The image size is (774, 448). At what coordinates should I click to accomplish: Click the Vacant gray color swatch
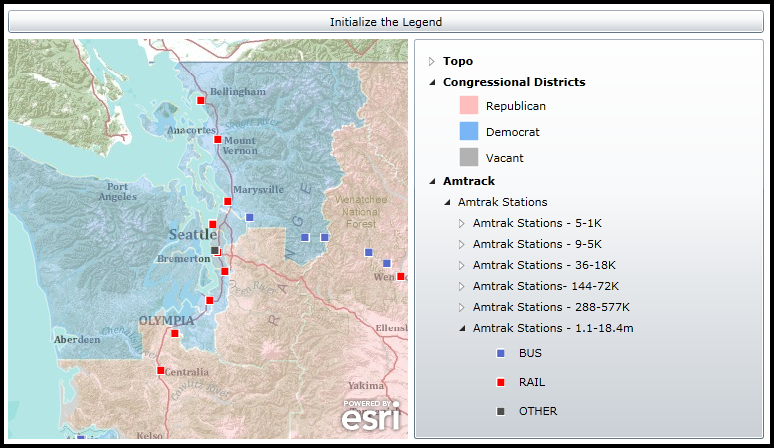(469, 157)
